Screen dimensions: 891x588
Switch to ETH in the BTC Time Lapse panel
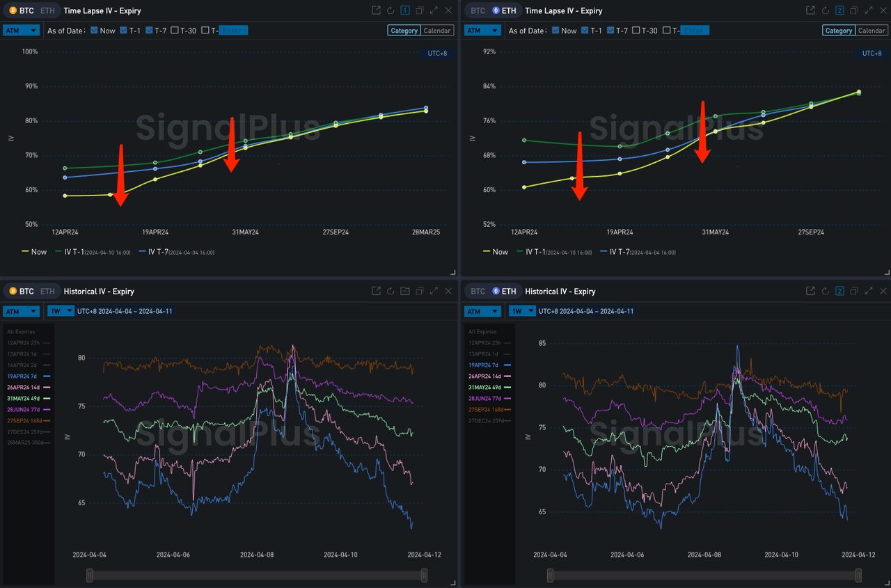point(47,10)
